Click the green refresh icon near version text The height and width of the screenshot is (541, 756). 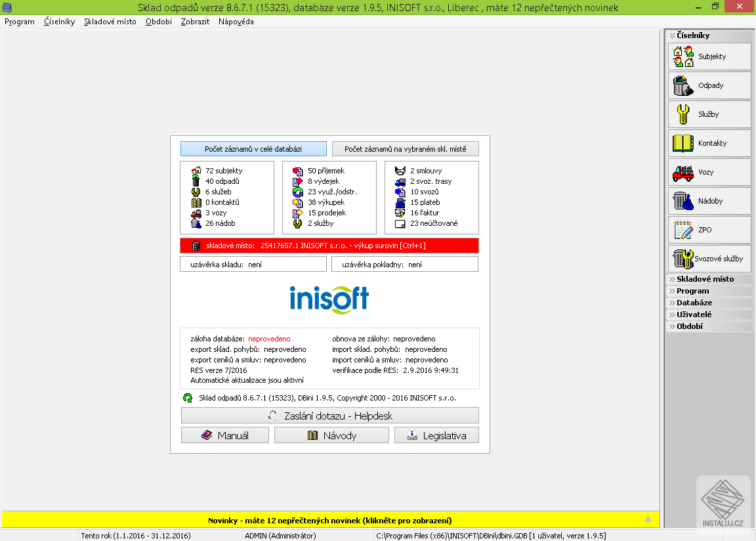[x=188, y=398]
